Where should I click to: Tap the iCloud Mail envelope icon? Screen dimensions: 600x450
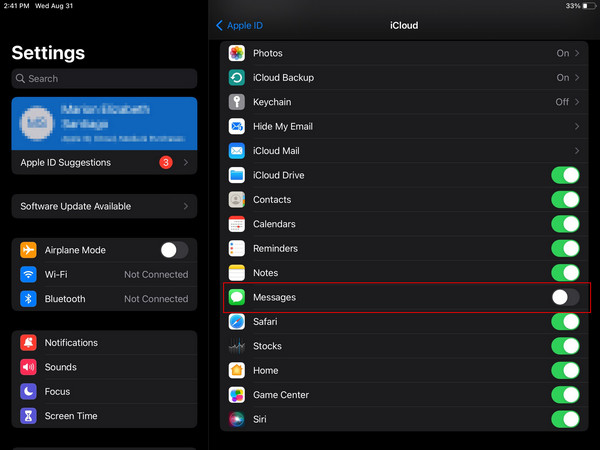tap(236, 151)
